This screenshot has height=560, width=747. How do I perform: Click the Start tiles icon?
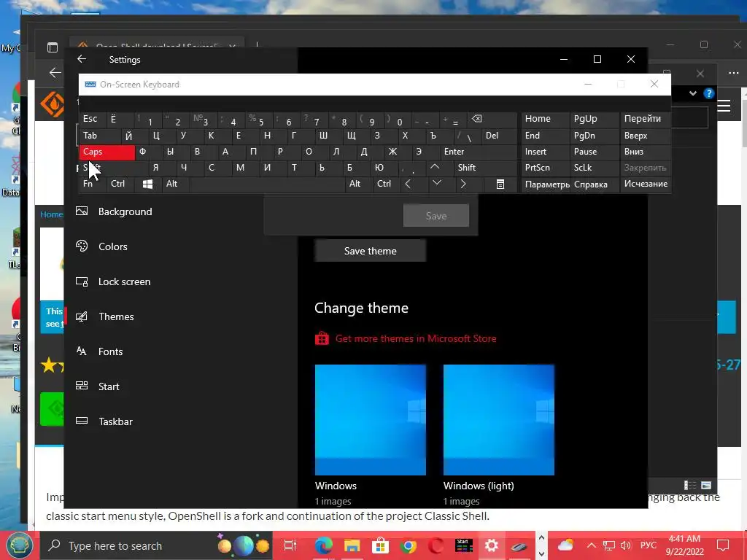pos(82,386)
